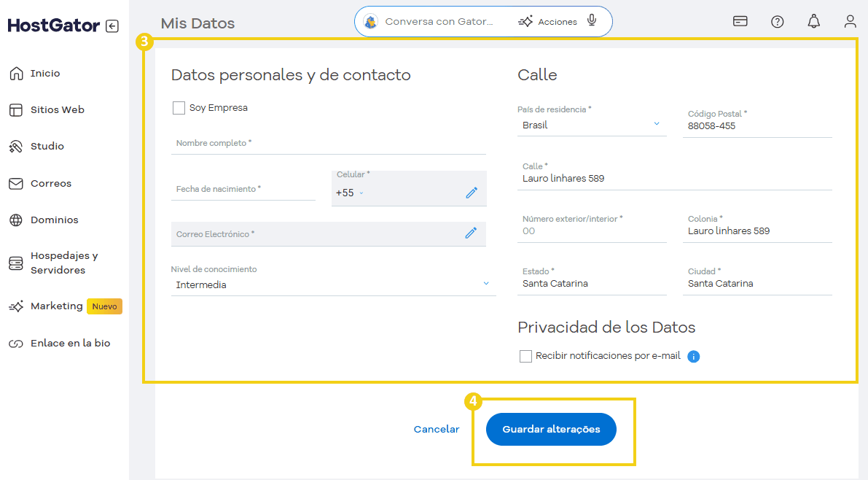Open the user profile icon
The height and width of the screenshot is (480, 868).
coord(850,21)
